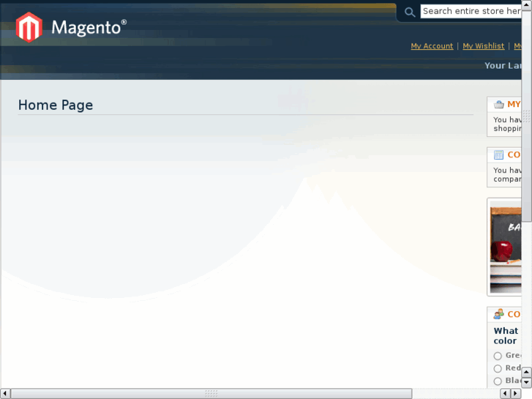Screen dimensions: 532x399
Task: Click the vertical scrollbar down arrow at bottom
Action: (x=526, y=382)
